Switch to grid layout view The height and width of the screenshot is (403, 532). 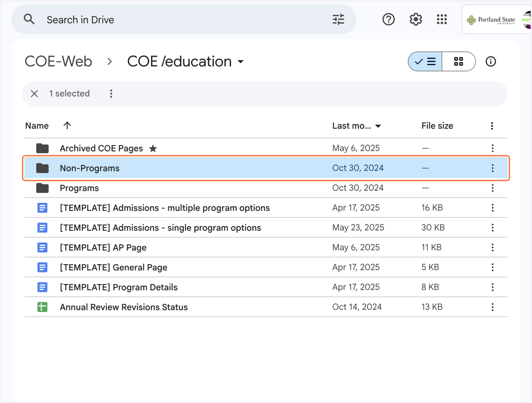[458, 62]
